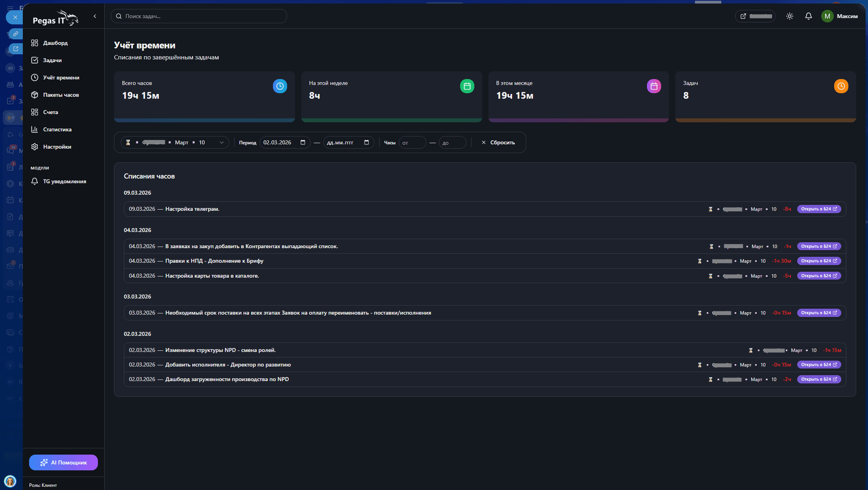The image size is (868, 490).
Task: Open the Пакеты часов box icon
Action: click(x=35, y=95)
